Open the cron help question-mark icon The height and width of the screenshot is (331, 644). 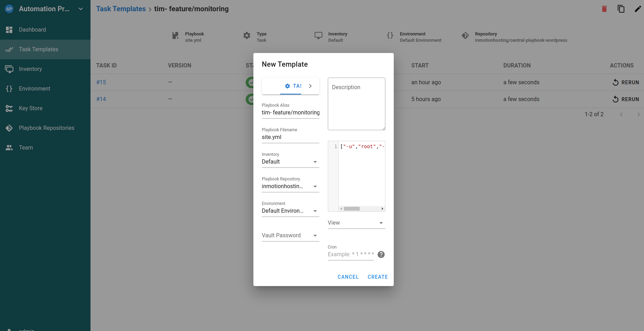point(381,254)
